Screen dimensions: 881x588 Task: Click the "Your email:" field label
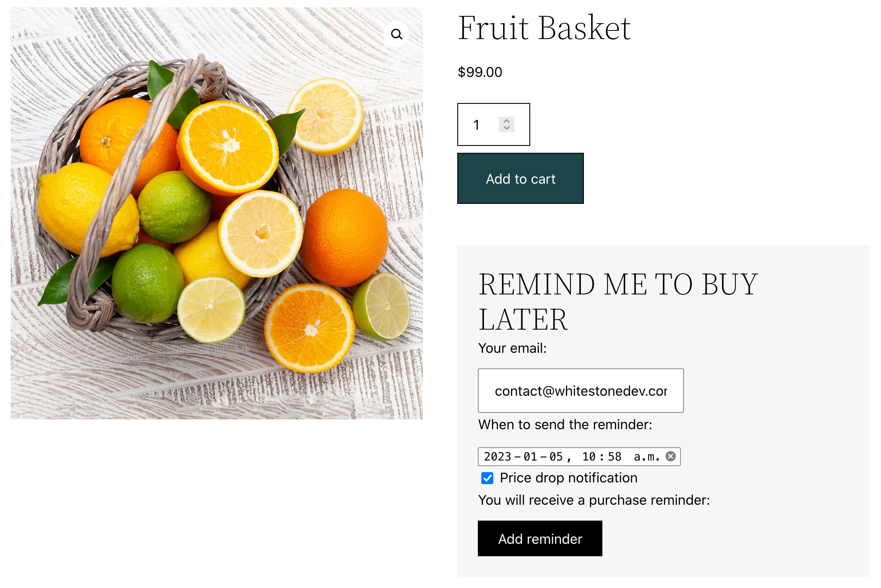click(x=512, y=348)
